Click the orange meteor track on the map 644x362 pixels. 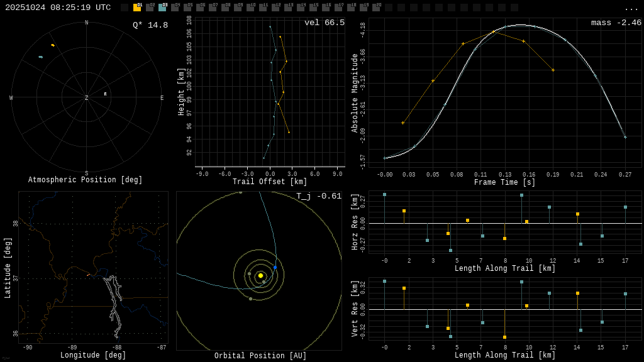tap(88, 275)
